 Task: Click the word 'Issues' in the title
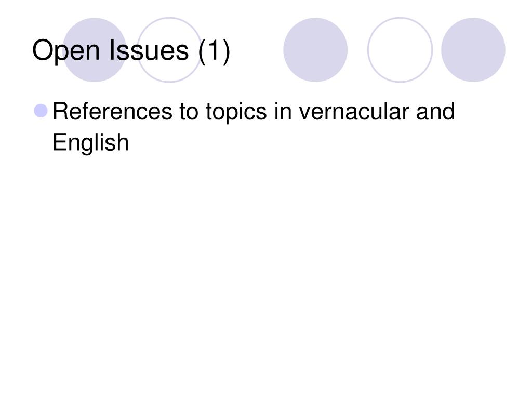click(x=149, y=50)
